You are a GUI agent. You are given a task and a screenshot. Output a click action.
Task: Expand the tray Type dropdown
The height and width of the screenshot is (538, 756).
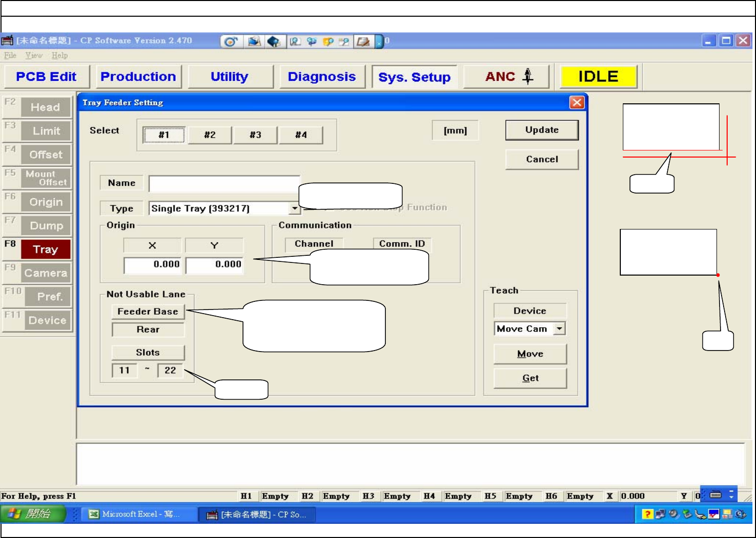[x=295, y=208]
